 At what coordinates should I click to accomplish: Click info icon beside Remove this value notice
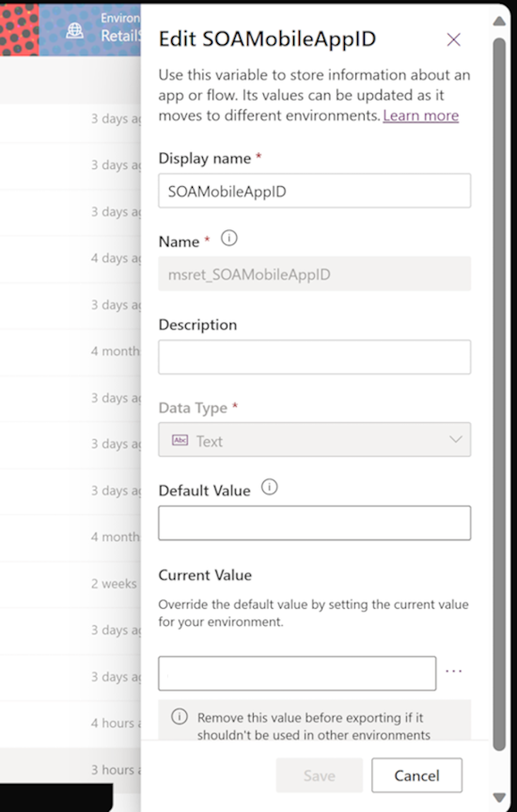point(180,717)
